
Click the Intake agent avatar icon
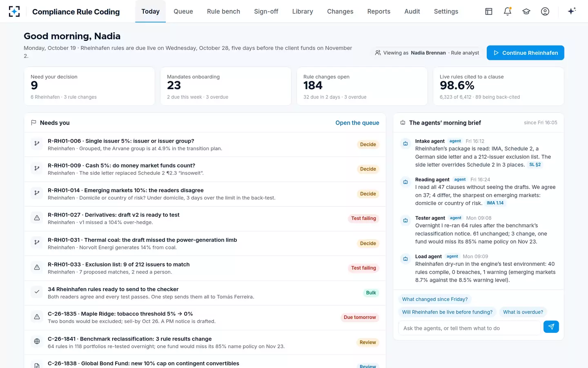tap(405, 144)
